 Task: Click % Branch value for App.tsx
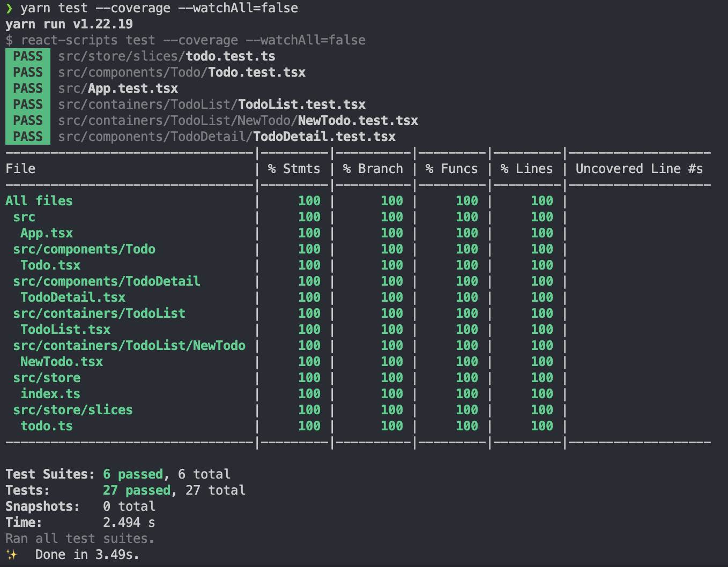(x=392, y=233)
